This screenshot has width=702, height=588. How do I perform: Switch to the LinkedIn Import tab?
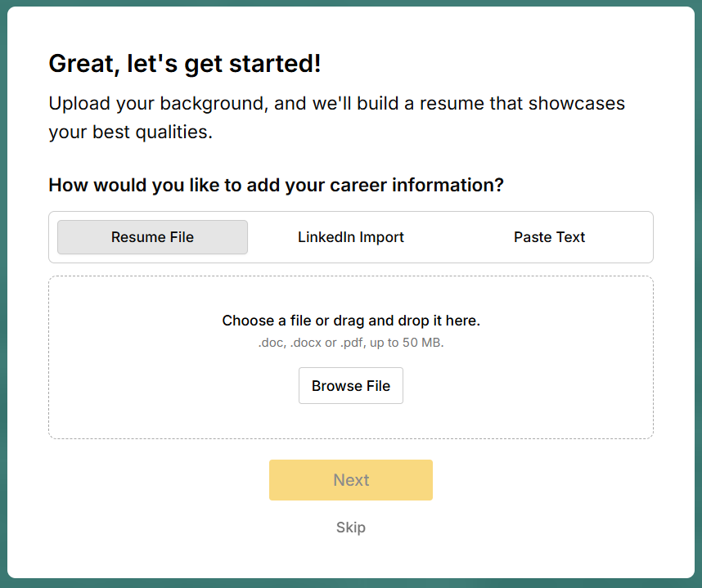tap(350, 237)
